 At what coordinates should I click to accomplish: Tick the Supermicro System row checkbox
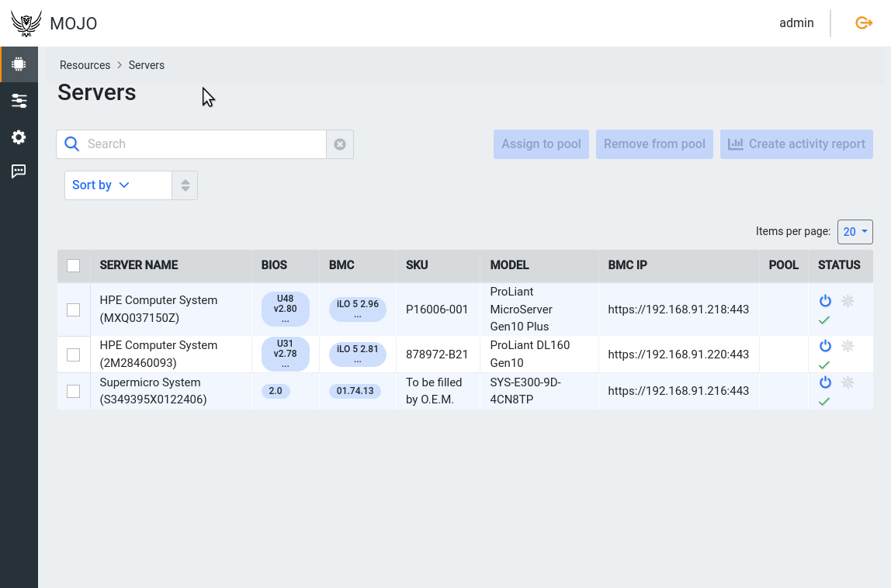pos(73,391)
